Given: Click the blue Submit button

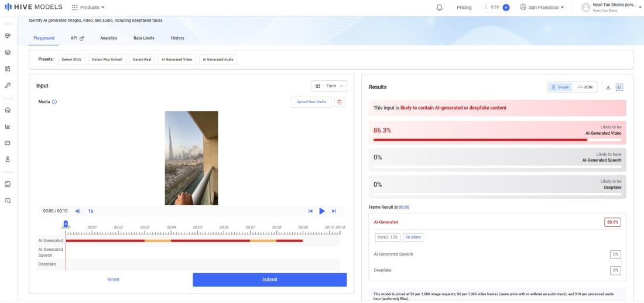Looking at the screenshot, I should pyautogui.click(x=269, y=280).
